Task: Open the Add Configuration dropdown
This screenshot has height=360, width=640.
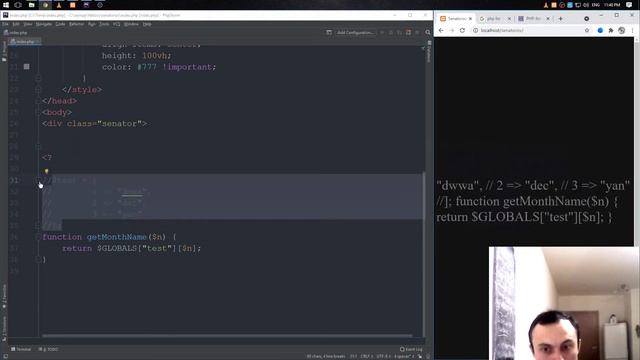Action: click(355, 32)
